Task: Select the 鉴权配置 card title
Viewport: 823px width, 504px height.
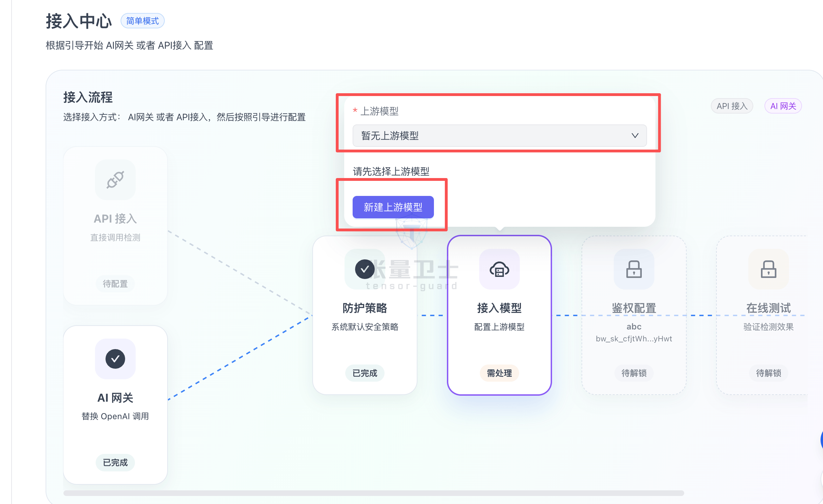Action: click(634, 308)
